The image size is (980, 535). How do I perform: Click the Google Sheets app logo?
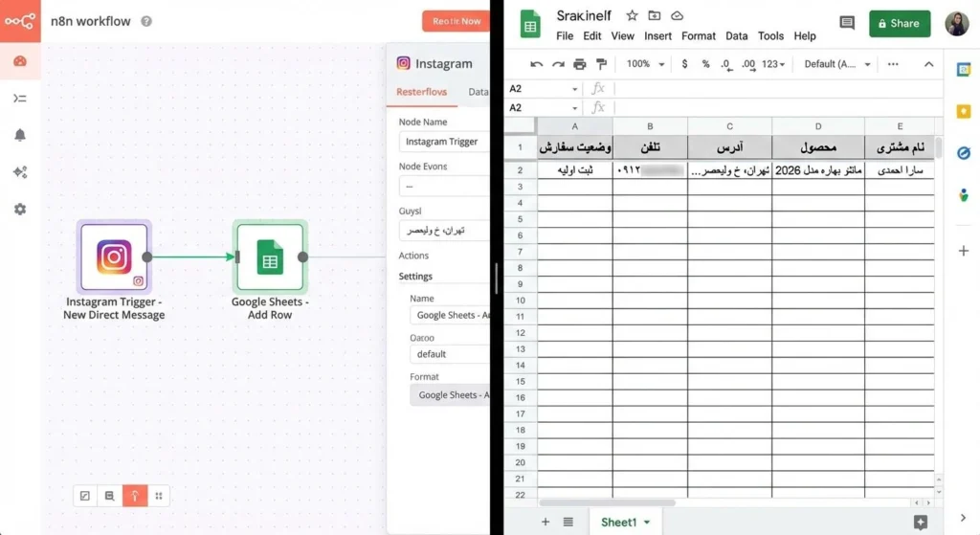pyautogui.click(x=530, y=25)
